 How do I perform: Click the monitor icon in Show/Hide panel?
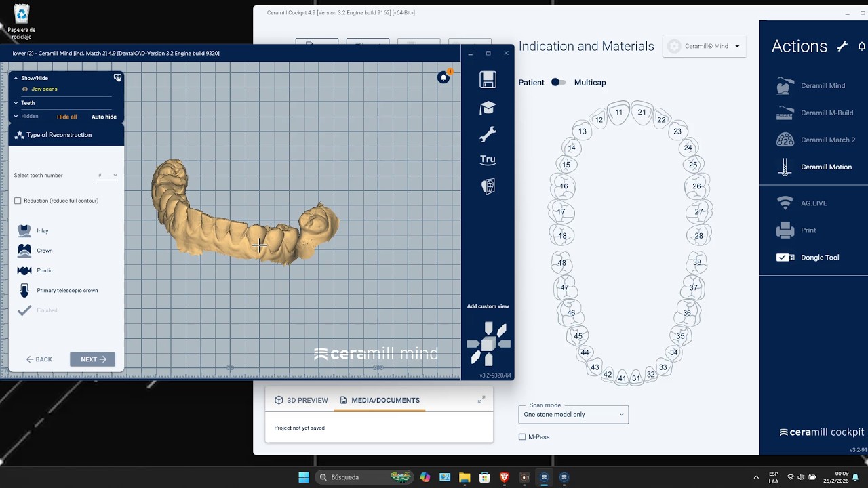[x=117, y=78]
